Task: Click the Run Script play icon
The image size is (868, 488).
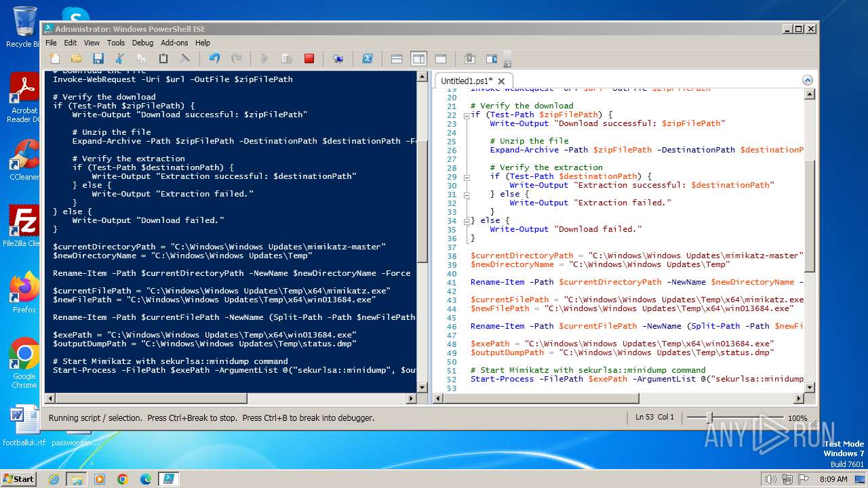Action: point(265,59)
